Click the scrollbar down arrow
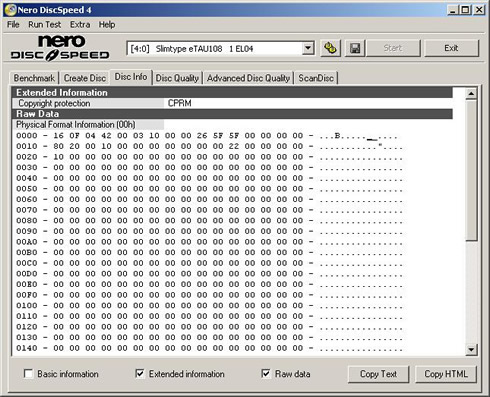The image size is (490, 397). 471,349
